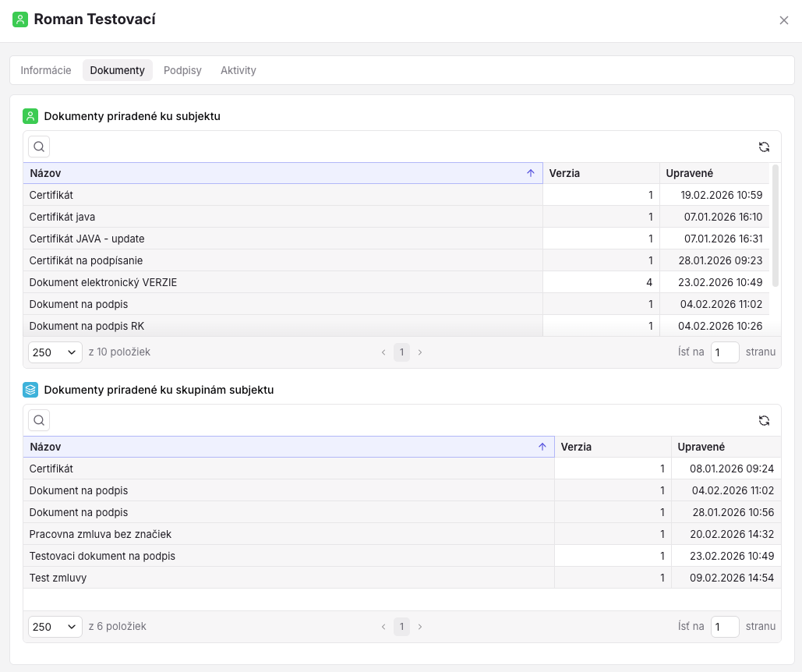Sort group documents by Upravené
Image resolution: width=802 pixels, height=672 pixels.
[726, 447]
